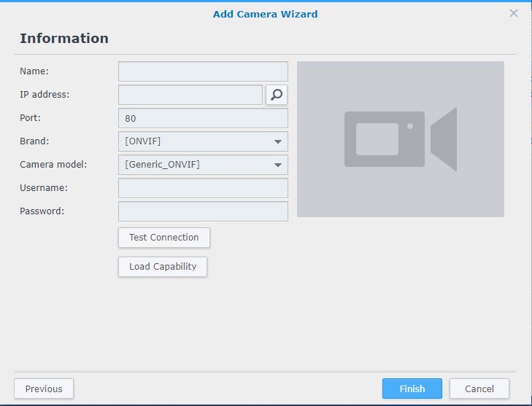Cancel the wizard with the Cancel button
Viewport: 532px width, 406px height.
point(479,389)
